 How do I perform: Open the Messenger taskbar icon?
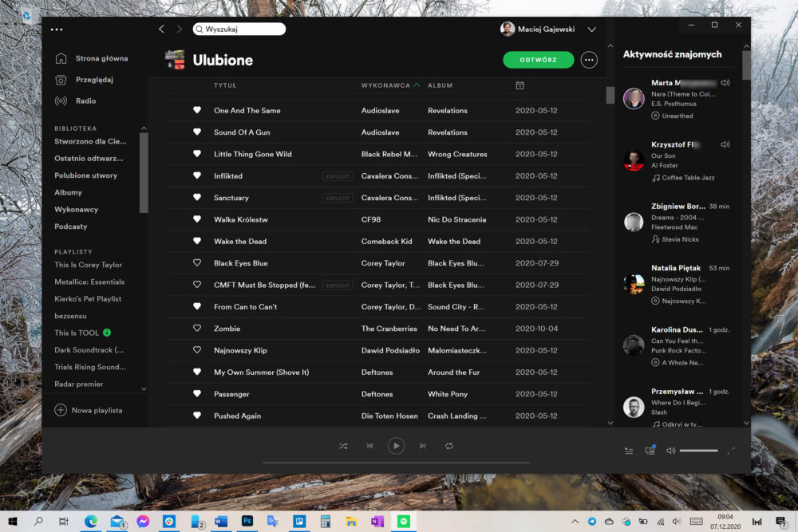143,522
